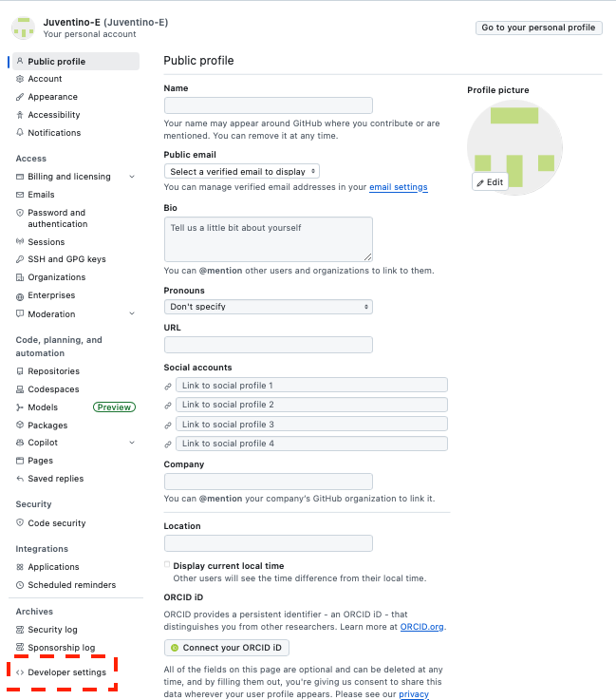
Task: Click the Codespaces icon in sidebar
Action: 20,389
